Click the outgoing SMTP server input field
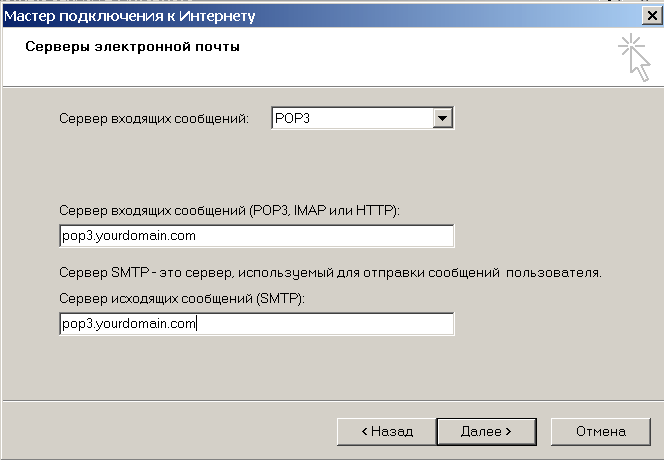The width and height of the screenshot is (666, 462). (x=256, y=324)
